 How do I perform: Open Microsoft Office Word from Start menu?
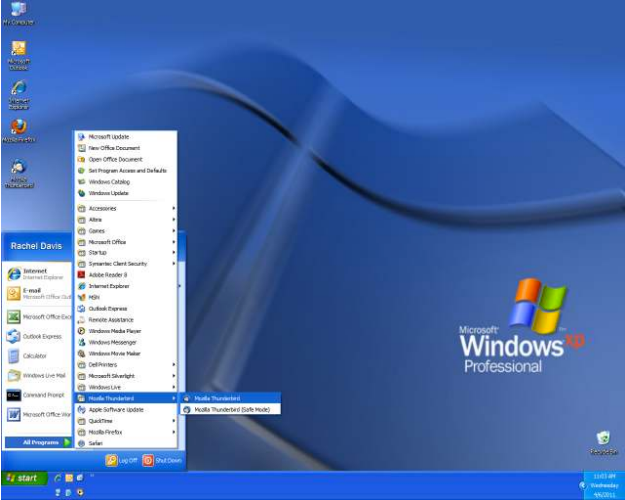coord(38,415)
